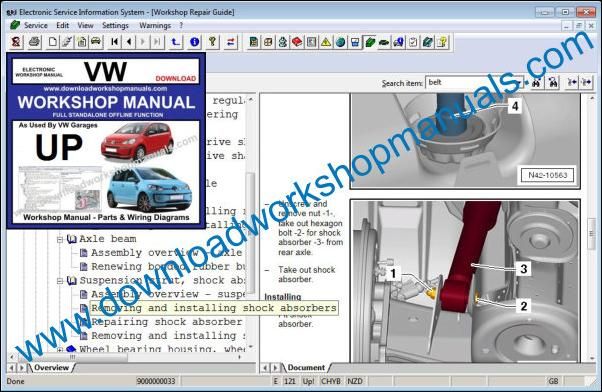Click the active green workshop guide icon
This screenshot has width=602, height=392.
click(x=370, y=42)
